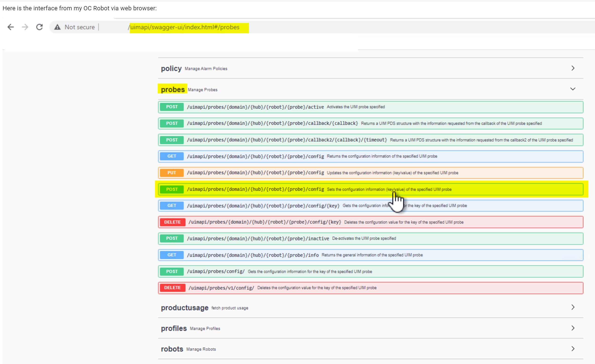The image size is (595, 364).
Task: Click the Not secure warning triangle
Action: click(57, 27)
